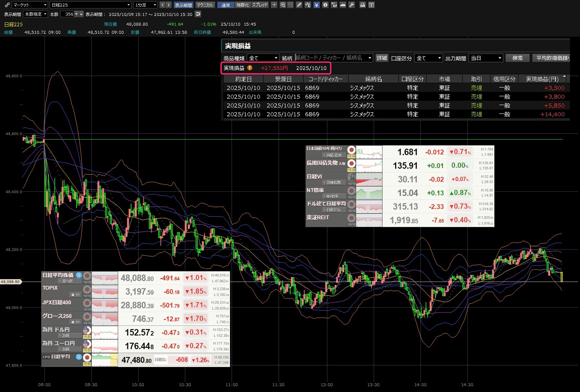Open the 1分足 timeframe dropdown
Image resolution: width=580 pixels, height=392 pixels.
tap(146, 5)
